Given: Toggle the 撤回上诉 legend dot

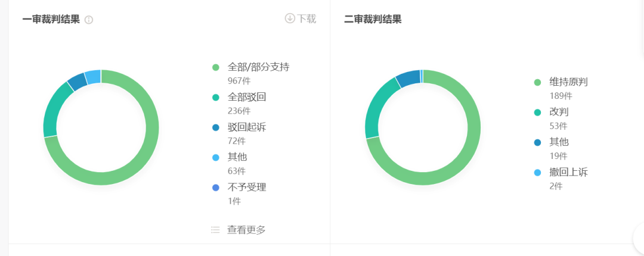Looking at the screenshot, I should [537, 173].
